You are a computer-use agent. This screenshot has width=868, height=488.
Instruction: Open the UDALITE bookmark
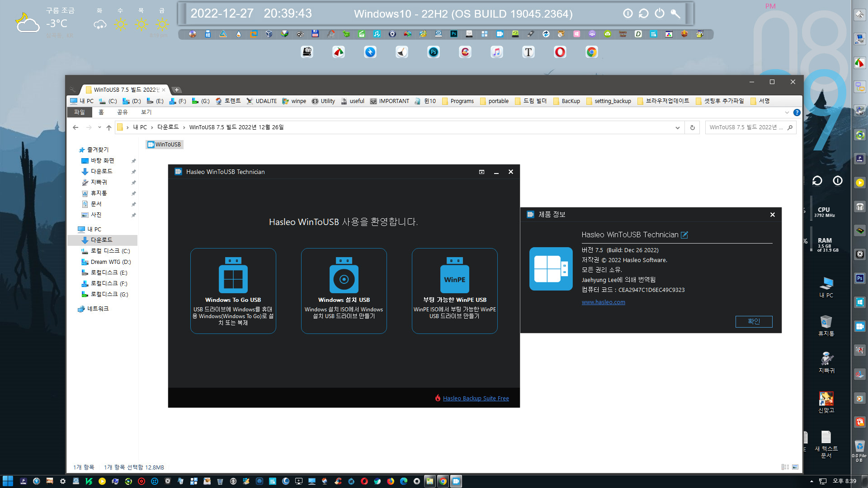pyautogui.click(x=262, y=101)
